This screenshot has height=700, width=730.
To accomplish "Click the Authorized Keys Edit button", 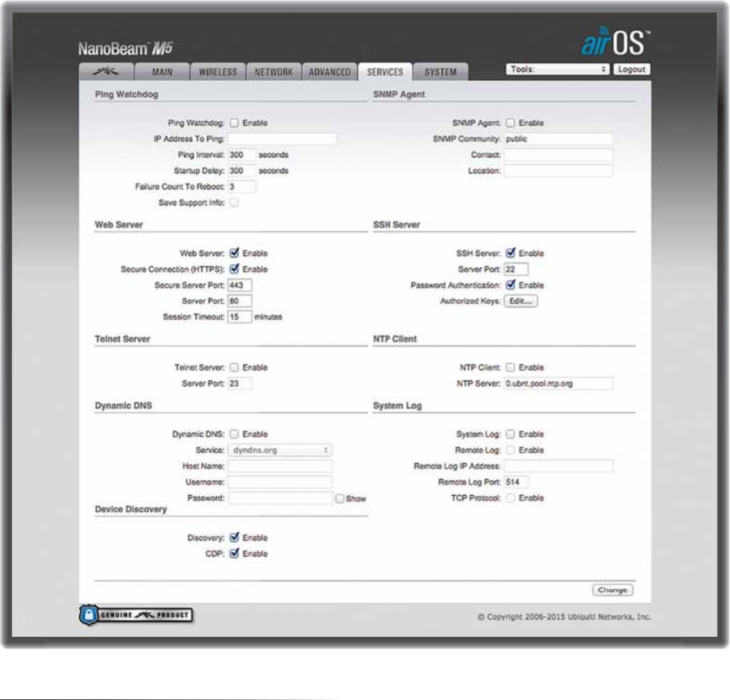I will [x=520, y=301].
